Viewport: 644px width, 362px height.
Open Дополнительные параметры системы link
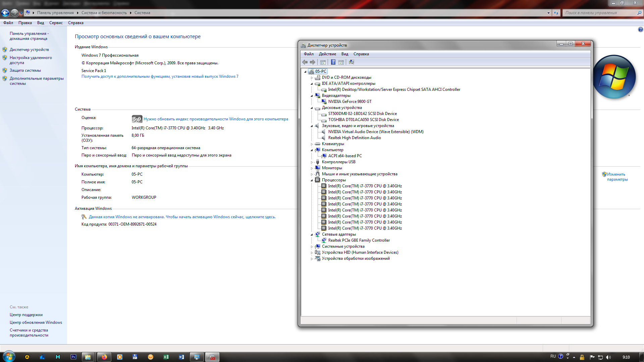point(37,81)
